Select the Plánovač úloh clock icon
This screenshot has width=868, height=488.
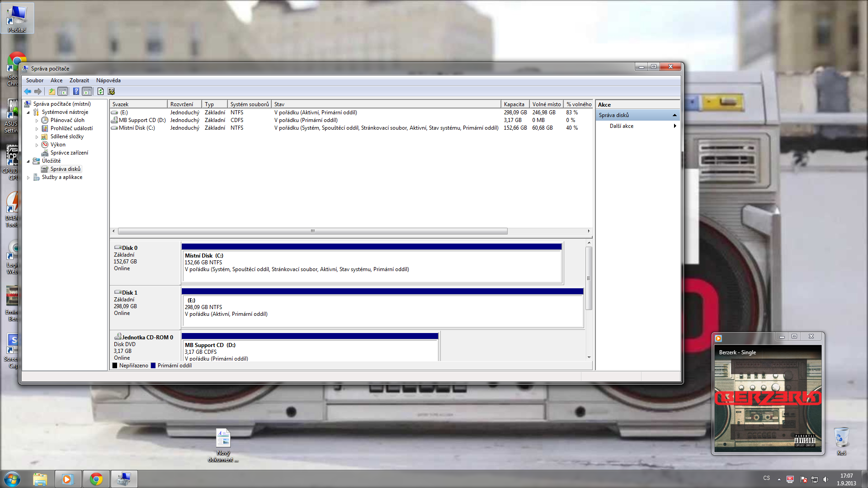[45, 120]
